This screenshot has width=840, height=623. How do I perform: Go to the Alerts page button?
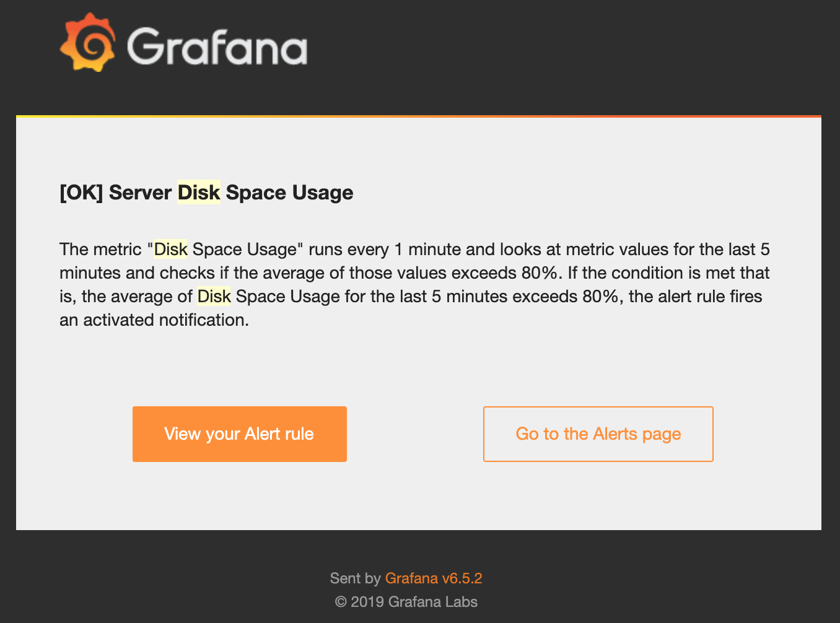coord(598,434)
